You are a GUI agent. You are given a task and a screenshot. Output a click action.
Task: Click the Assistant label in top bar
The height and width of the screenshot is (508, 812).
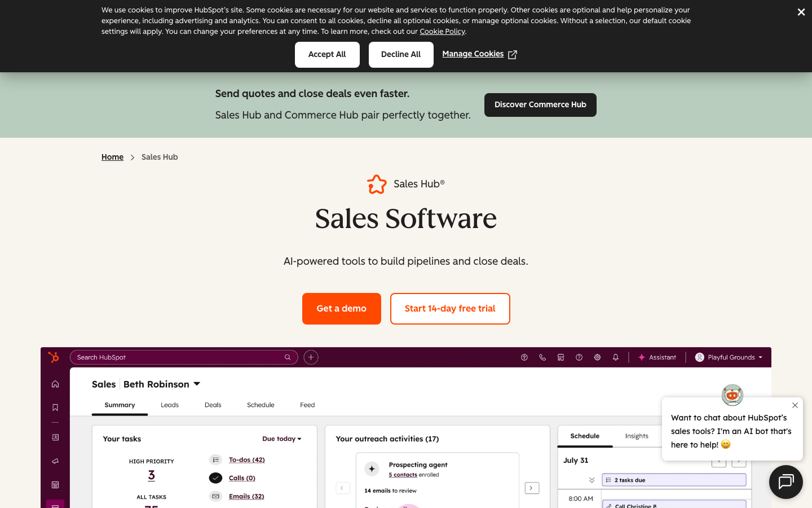click(x=663, y=357)
